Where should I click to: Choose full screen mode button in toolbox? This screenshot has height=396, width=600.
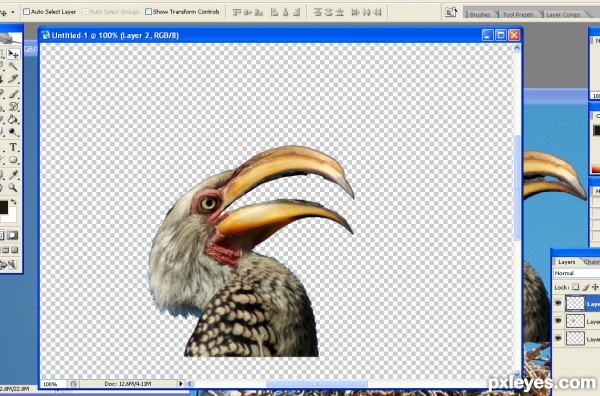15,250
